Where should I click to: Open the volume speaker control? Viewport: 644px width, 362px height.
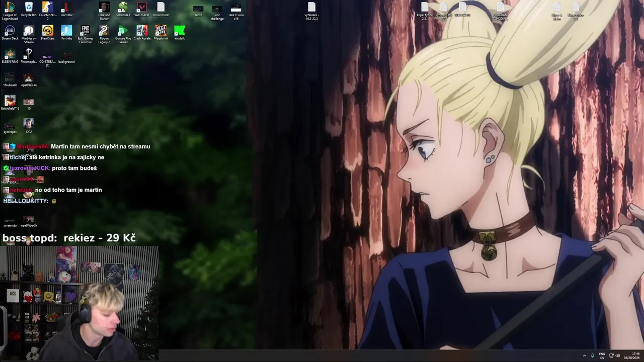(618, 356)
